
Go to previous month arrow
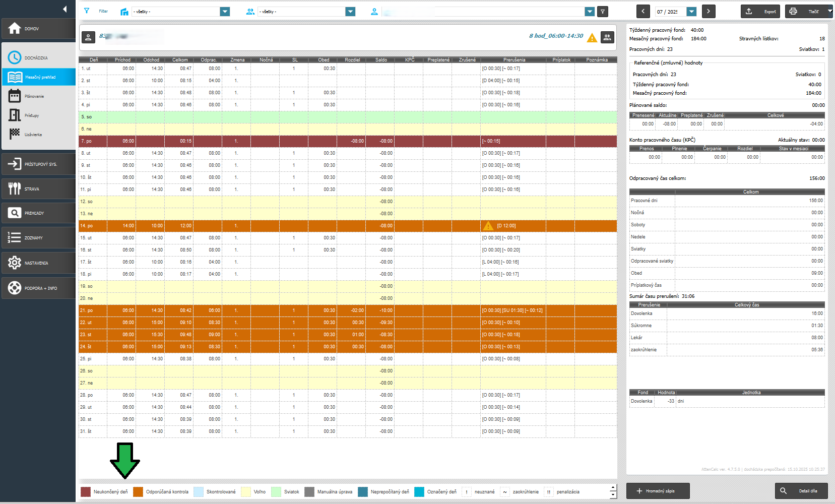coord(643,12)
